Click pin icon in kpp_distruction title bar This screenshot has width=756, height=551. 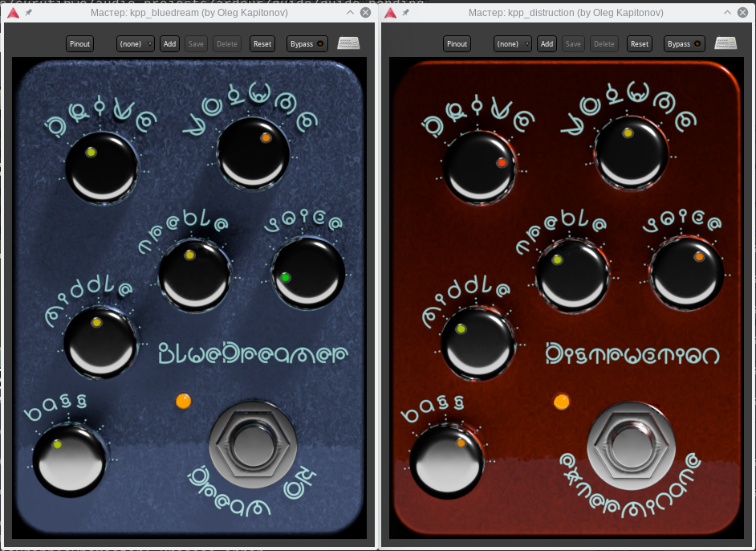coord(406,13)
